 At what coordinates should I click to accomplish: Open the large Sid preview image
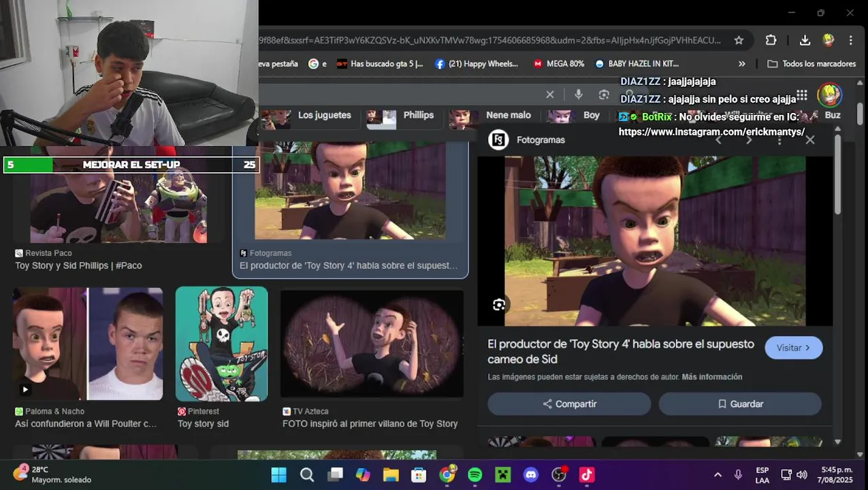point(655,241)
